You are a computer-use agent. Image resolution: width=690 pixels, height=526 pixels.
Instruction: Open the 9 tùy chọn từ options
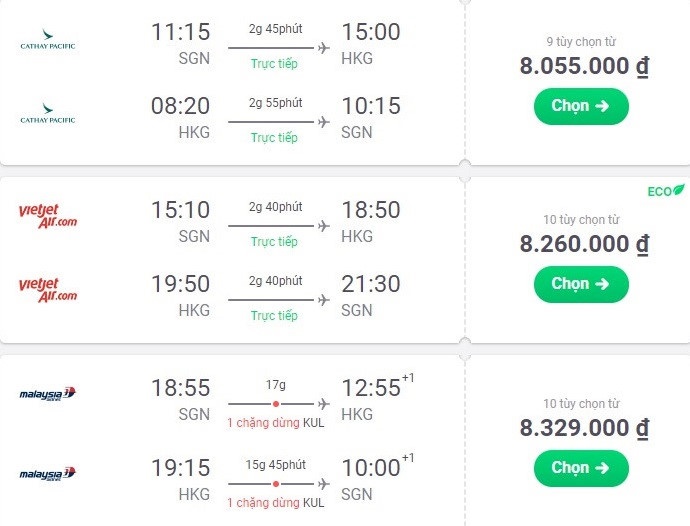pos(581,42)
